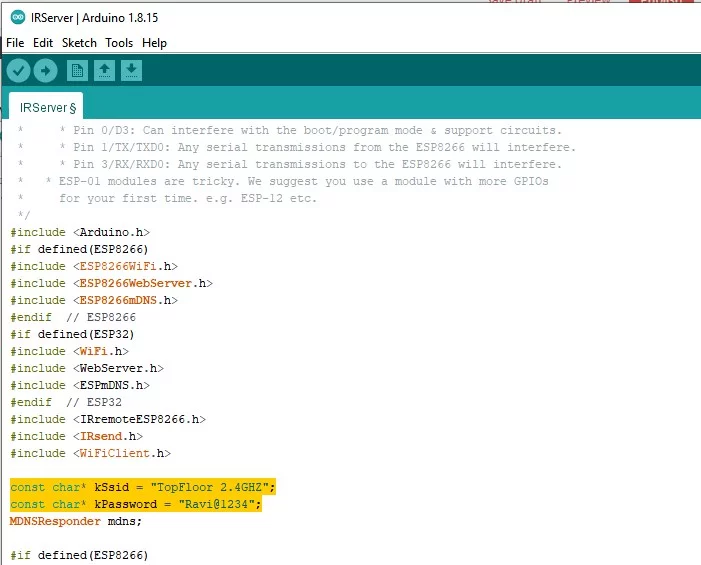The image size is (701, 565).
Task: Save the sketch with the down-arrow icon
Action: (x=131, y=71)
